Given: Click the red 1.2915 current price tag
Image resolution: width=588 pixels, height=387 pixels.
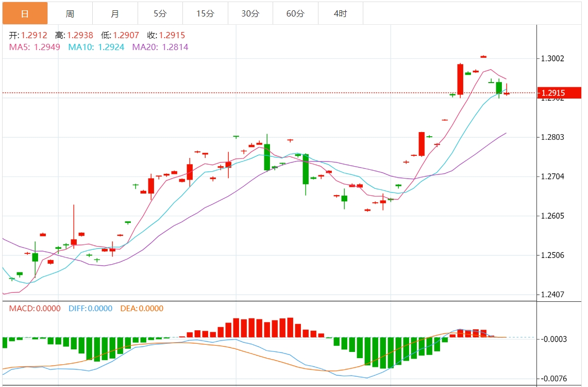Looking at the screenshot, I should 559,93.
